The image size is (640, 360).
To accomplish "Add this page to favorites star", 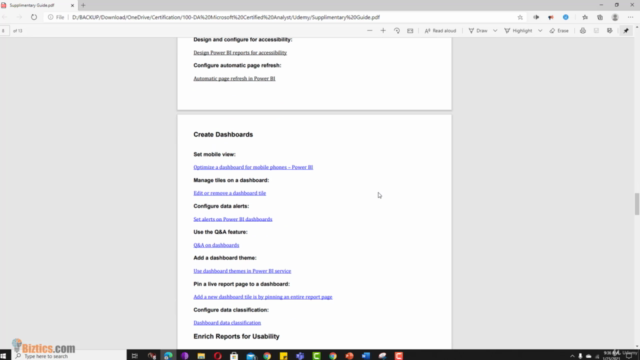I will 520,17.
